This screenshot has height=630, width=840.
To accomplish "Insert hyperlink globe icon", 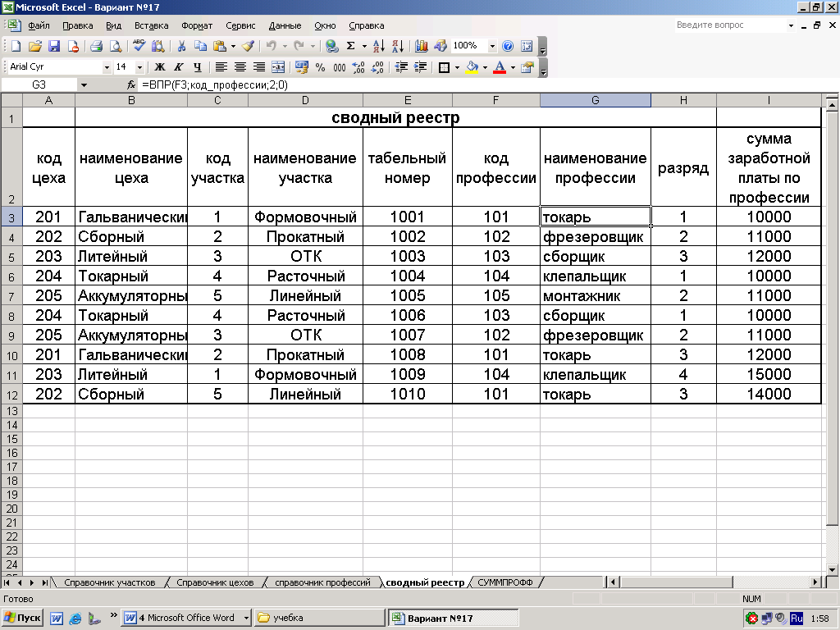I will (332, 46).
